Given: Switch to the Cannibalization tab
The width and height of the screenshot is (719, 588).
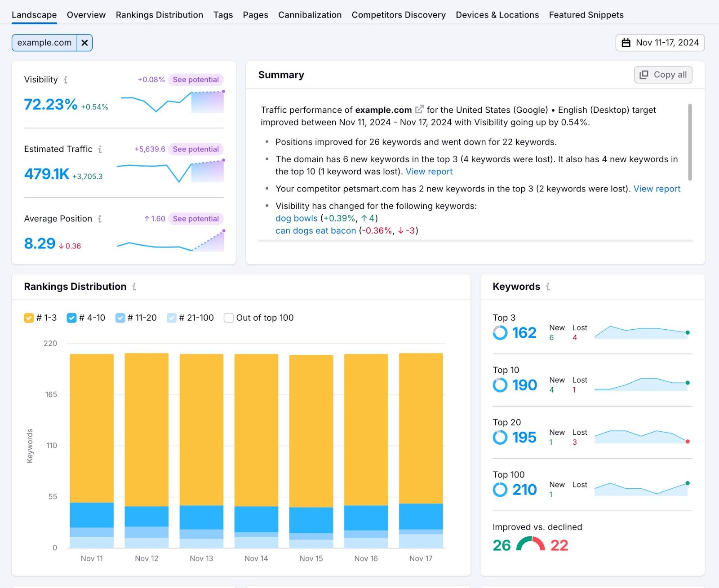Looking at the screenshot, I should 310,15.
